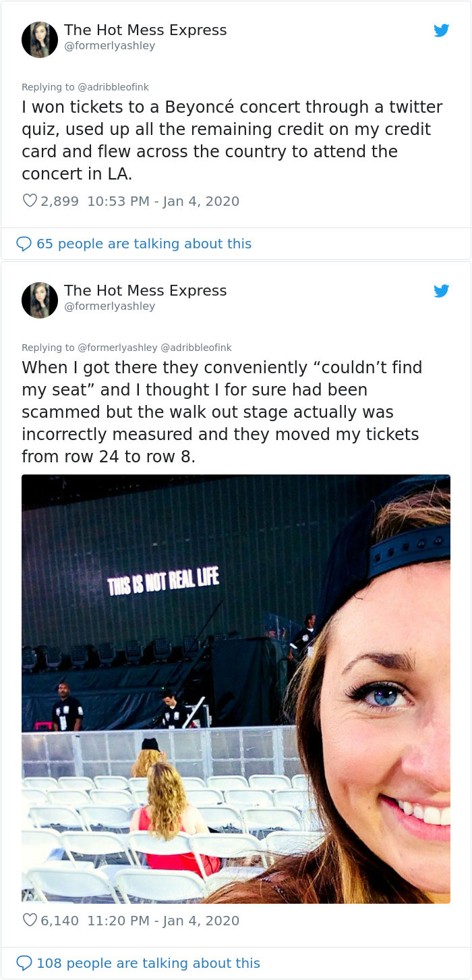Like the second tweet via its heart icon

[x=29, y=920]
